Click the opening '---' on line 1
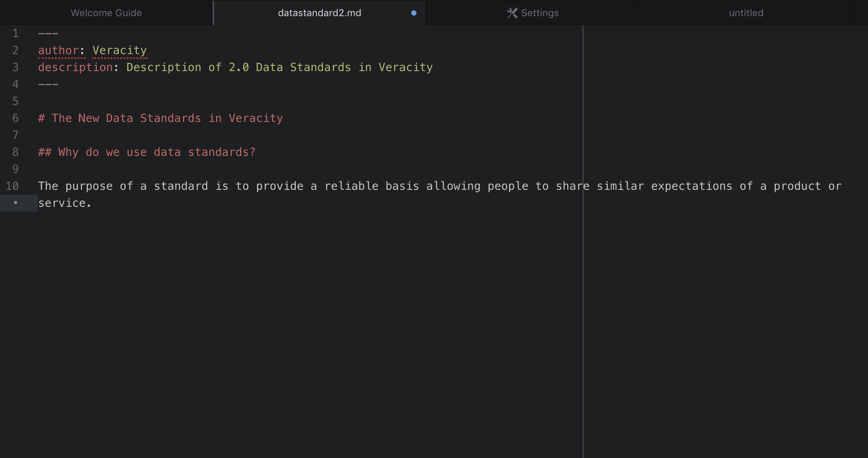The width and height of the screenshot is (868, 458). click(48, 33)
